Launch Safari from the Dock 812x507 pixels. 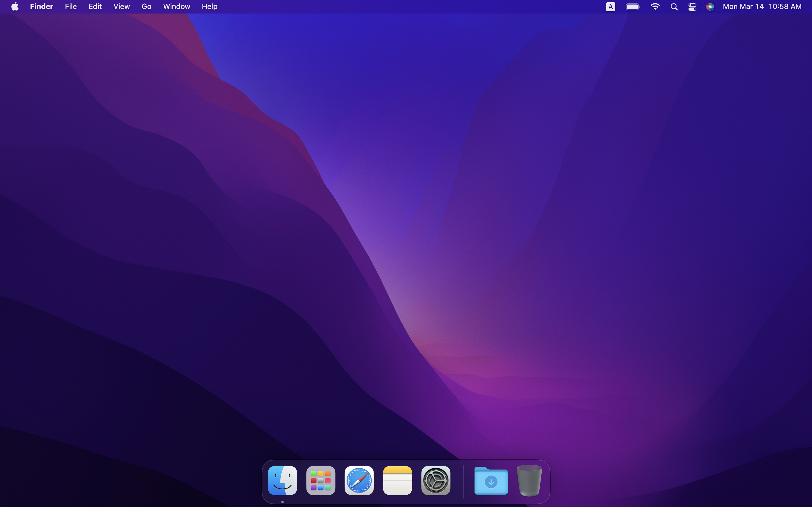[x=359, y=480]
